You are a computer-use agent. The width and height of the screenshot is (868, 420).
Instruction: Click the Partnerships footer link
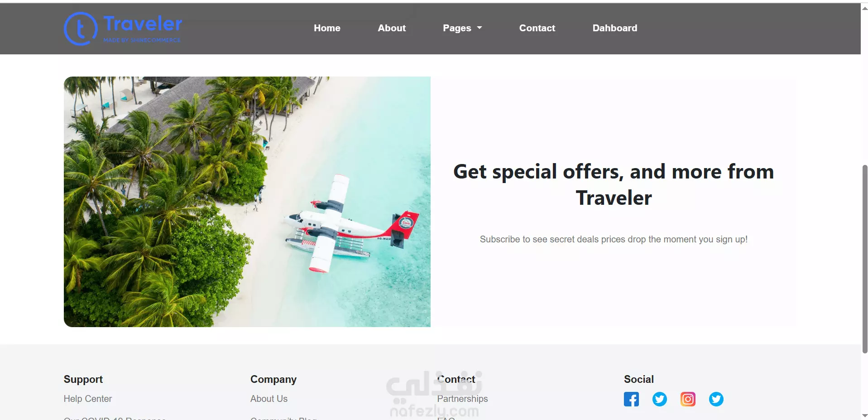click(462, 399)
